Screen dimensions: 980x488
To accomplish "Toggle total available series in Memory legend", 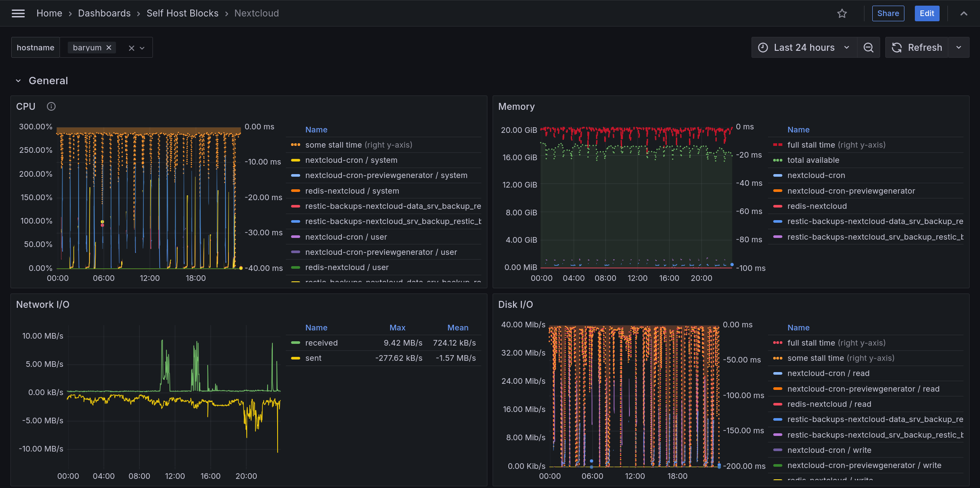I will coord(813,160).
